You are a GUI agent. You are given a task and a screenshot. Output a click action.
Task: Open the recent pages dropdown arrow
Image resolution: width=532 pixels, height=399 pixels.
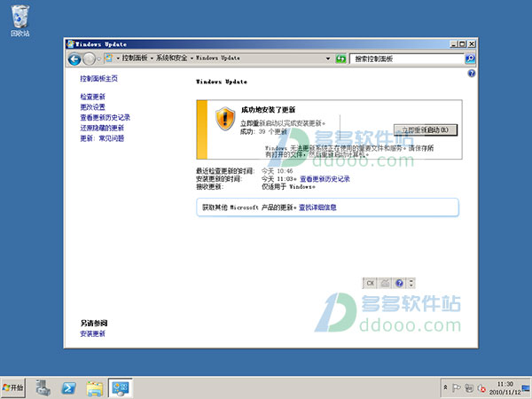pyautogui.click(x=98, y=59)
